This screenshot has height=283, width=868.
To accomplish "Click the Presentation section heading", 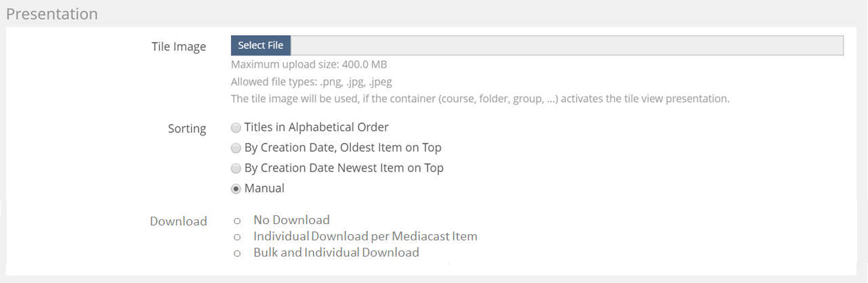I will pos(52,14).
